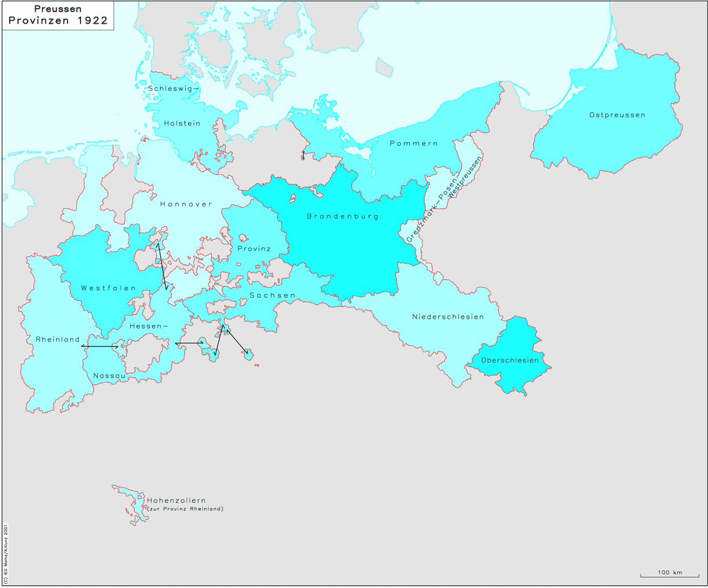The width and height of the screenshot is (708, 588).
Task: Click the Brandenburg label on the map
Action: tap(343, 216)
